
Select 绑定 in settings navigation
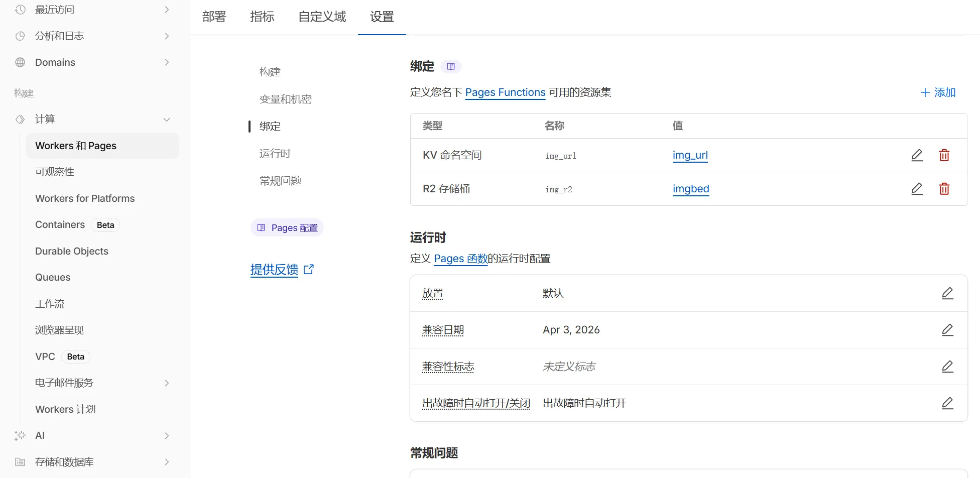(270, 126)
